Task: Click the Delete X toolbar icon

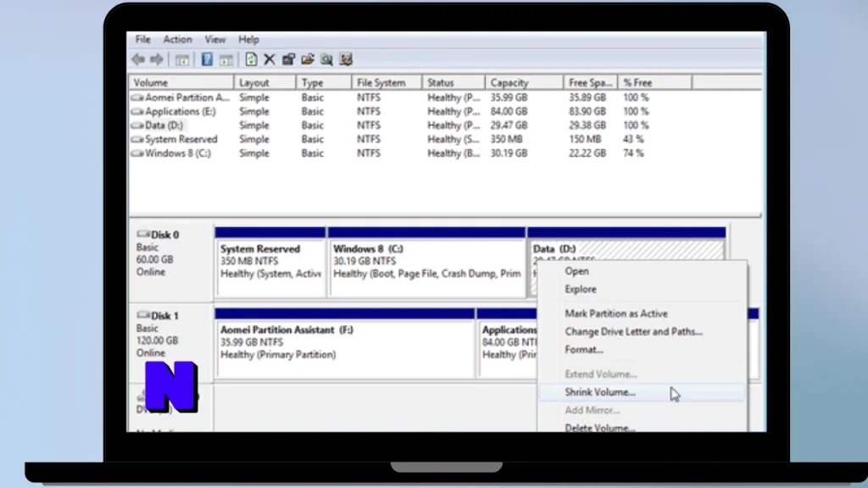Action: [x=270, y=59]
